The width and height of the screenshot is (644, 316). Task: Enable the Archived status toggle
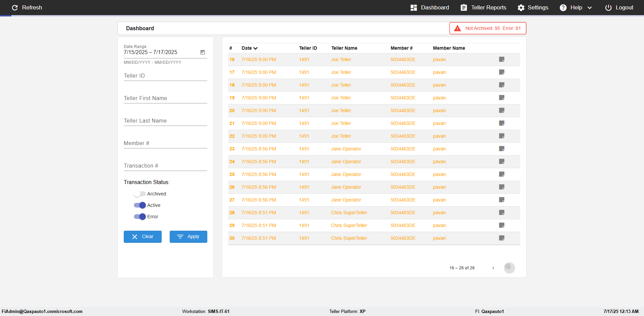tap(140, 194)
